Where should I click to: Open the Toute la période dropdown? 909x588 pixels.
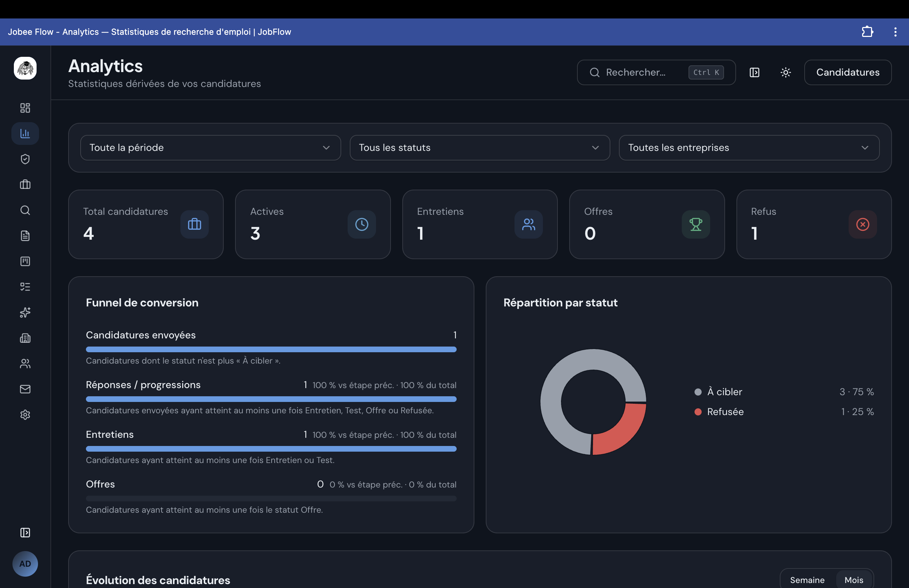pyautogui.click(x=210, y=148)
